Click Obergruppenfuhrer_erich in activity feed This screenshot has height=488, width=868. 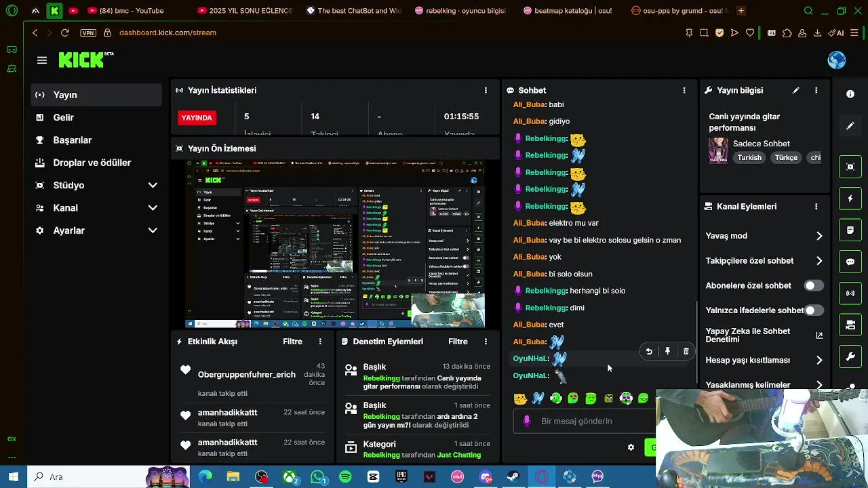pos(247,375)
